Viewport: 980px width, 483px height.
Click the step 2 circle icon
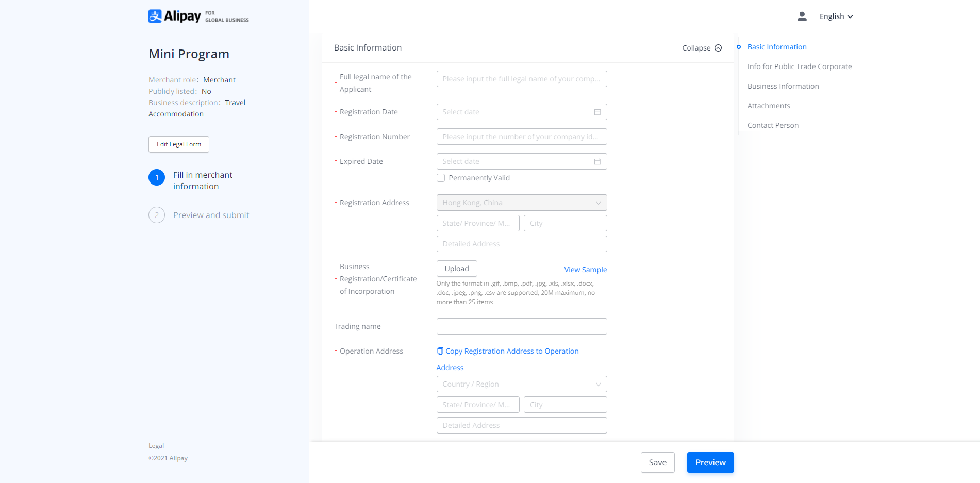(x=157, y=215)
